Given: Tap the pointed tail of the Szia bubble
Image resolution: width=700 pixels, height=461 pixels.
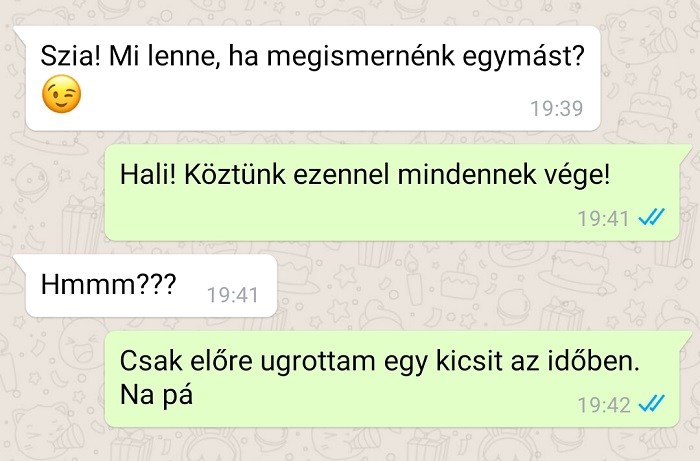Looking at the screenshot, I should (x=20, y=31).
